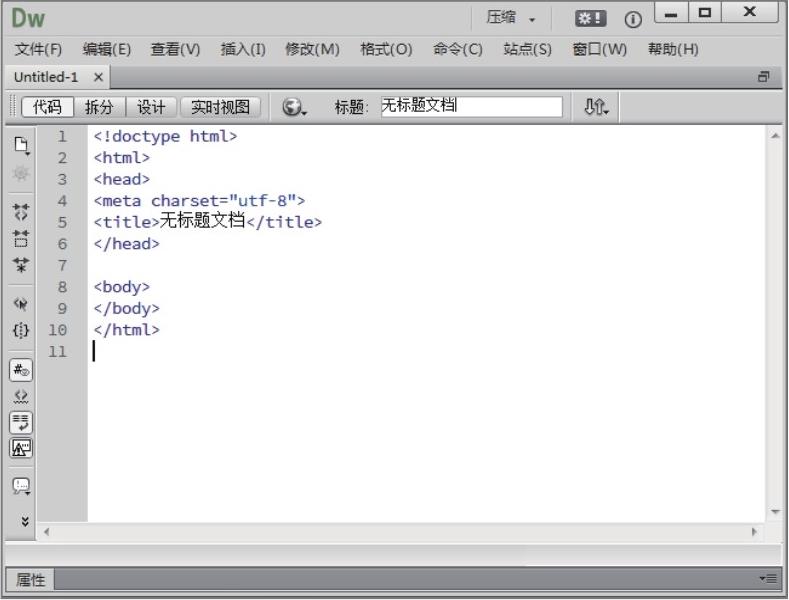
Task: Expand the 属性 properties panel
Action: (x=30, y=580)
